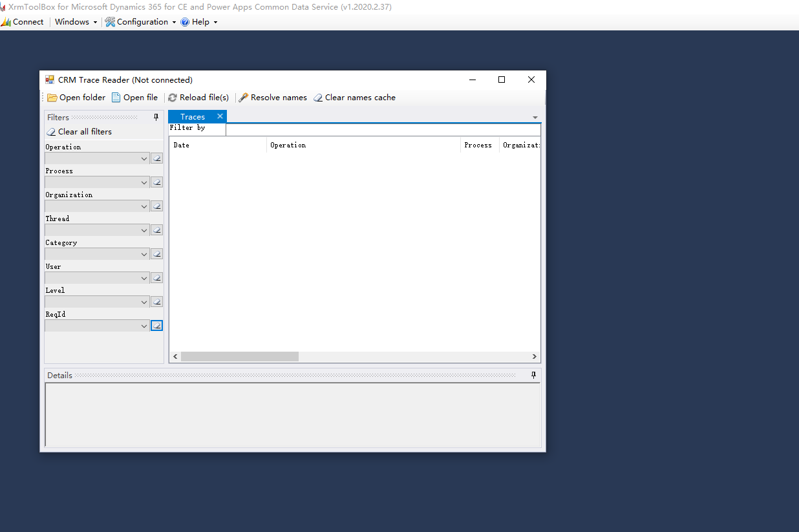The height and width of the screenshot is (532, 799).
Task: Clear the User filter with eraser icon
Action: click(156, 278)
